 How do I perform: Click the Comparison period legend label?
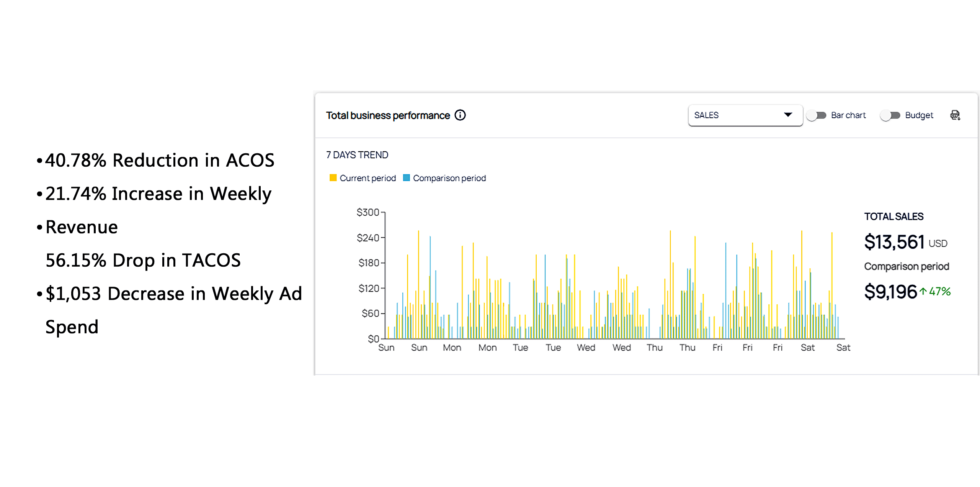tap(449, 178)
